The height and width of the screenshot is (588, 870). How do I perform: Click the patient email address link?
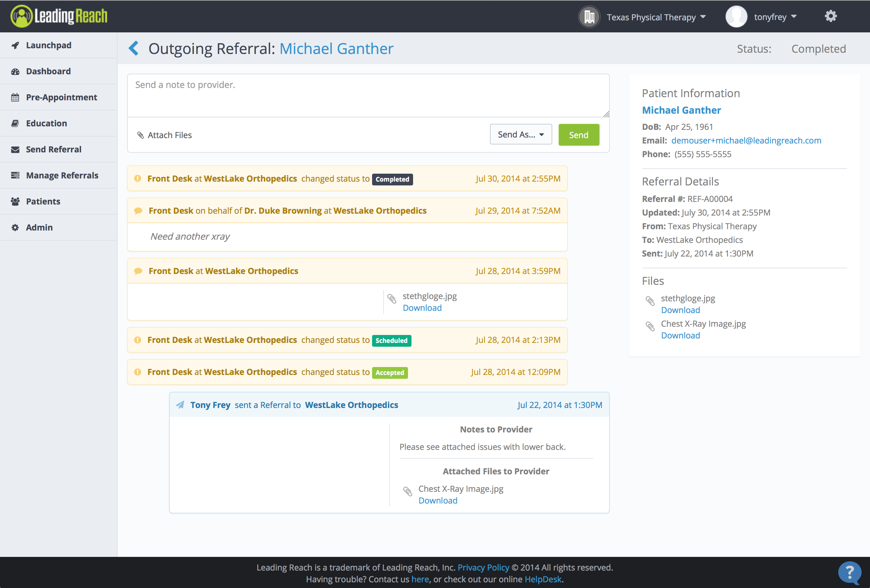point(746,141)
